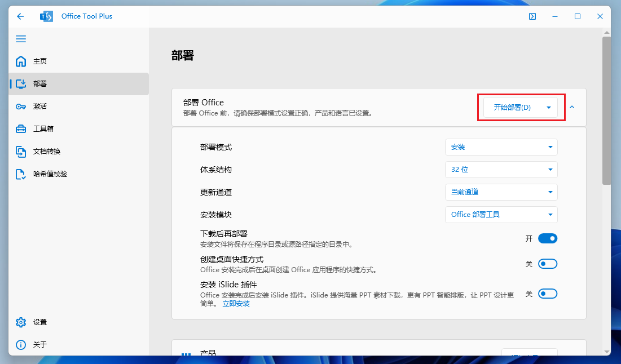The height and width of the screenshot is (364, 621).
Task: Enable the 创建桌面快捷方式 switch
Action: point(548,264)
